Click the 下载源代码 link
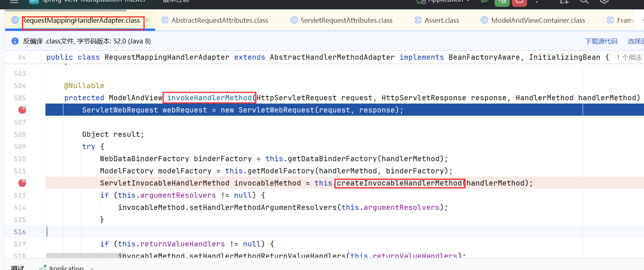Viewport: 644px width, 270px height. tap(601, 41)
